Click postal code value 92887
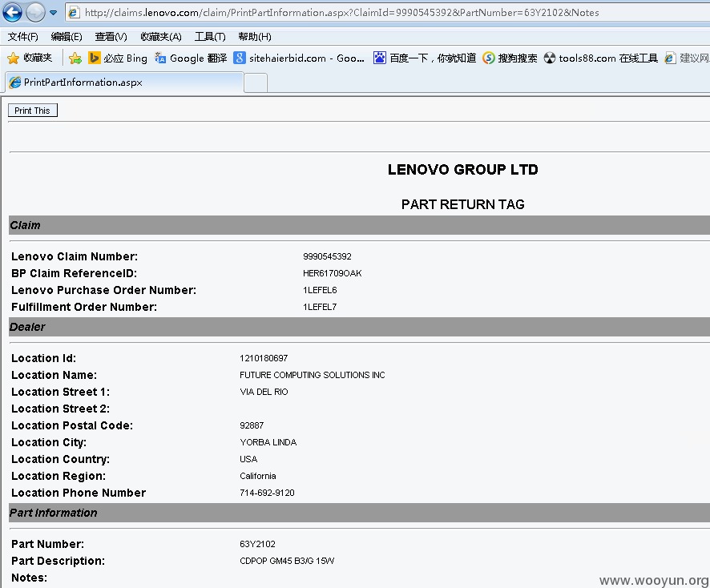Screen dimensions: 710x588 point(252,425)
